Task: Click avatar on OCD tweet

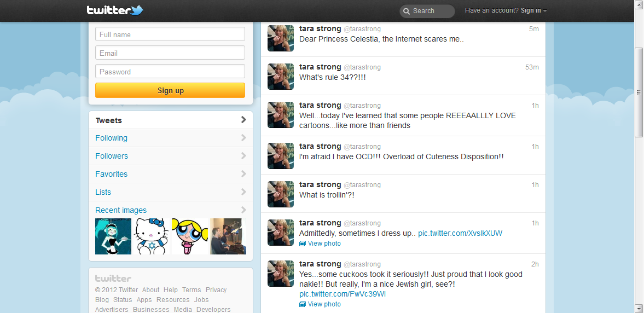Action: pos(281,155)
